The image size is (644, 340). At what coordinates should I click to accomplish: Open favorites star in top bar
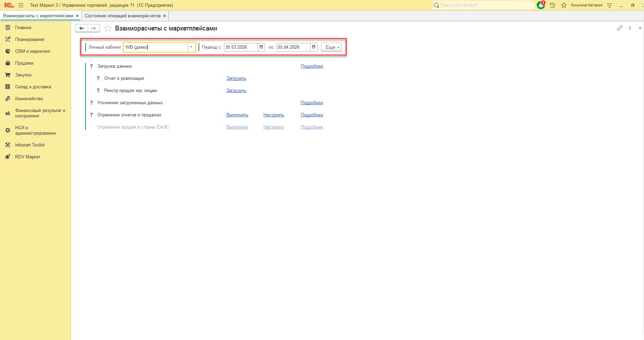(x=564, y=5)
